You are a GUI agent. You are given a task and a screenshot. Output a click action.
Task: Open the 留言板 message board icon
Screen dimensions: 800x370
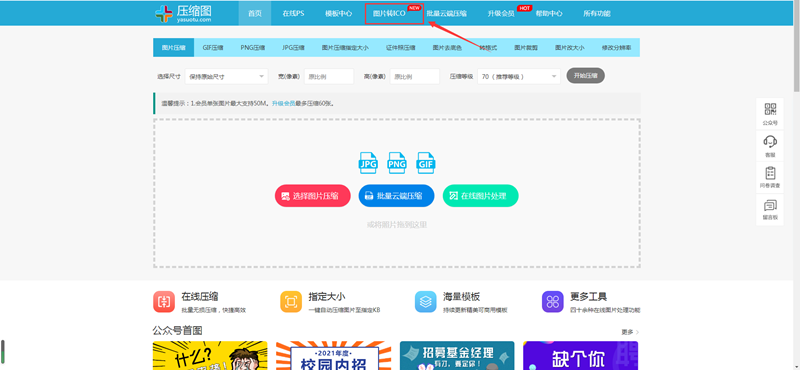(x=770, y=206)
